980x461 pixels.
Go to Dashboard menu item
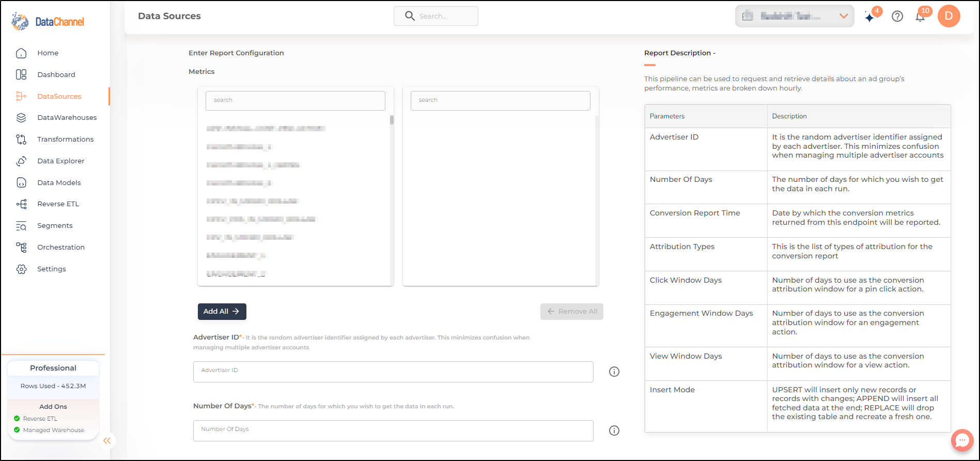56,74
